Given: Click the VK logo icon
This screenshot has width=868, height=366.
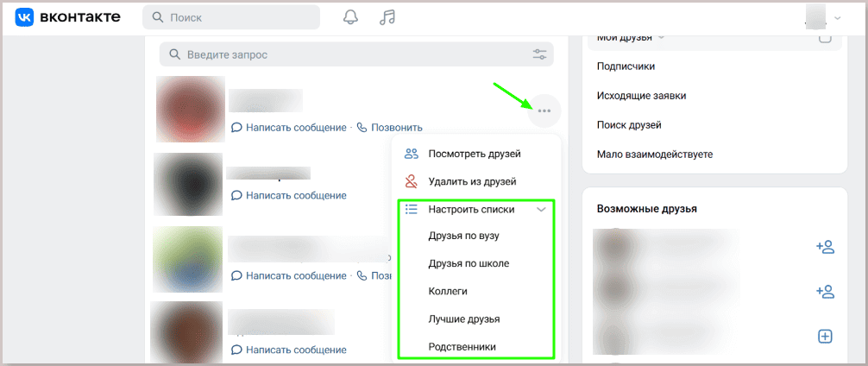Looking at the screenshot, I should pos(24,18).
